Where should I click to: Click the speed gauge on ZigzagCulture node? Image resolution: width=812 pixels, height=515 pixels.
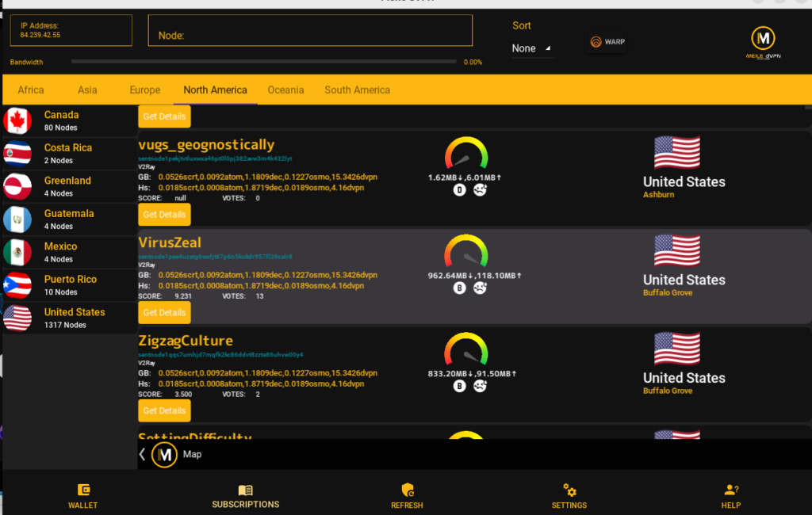click(x=466, y=349)
